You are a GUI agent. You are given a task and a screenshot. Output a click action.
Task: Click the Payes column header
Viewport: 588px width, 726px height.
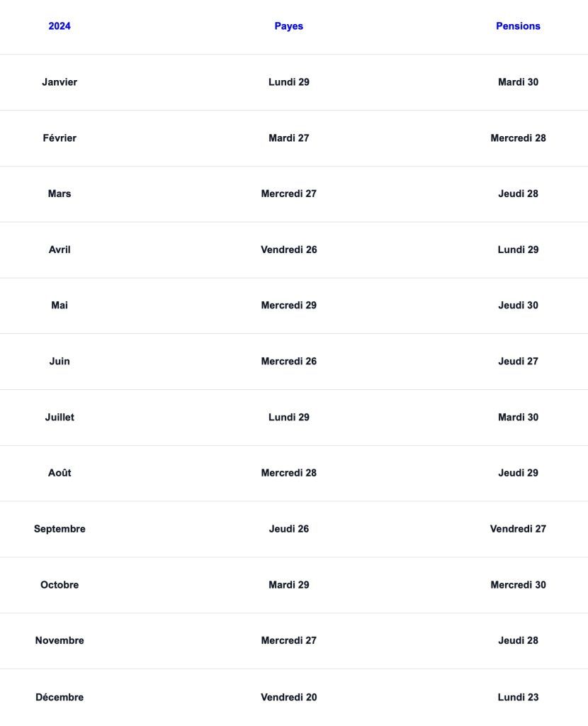pyautogui.click(x=289, y=26)
